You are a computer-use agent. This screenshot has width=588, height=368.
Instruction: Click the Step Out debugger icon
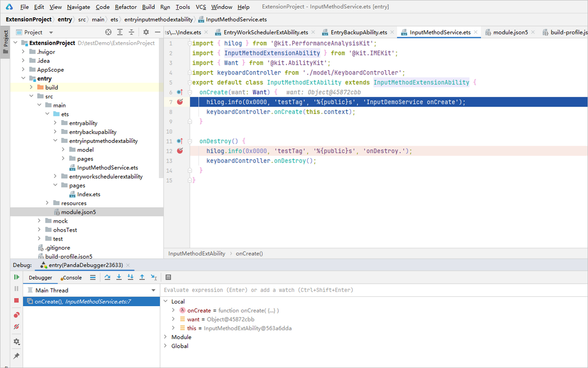pyautogui.click(x=142, y=277)
